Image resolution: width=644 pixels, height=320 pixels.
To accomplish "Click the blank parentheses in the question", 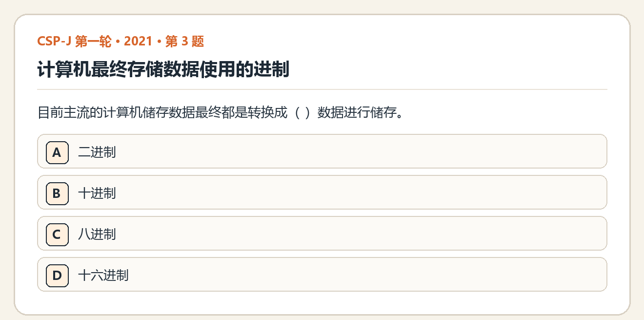I will click(x=302, y=113).
